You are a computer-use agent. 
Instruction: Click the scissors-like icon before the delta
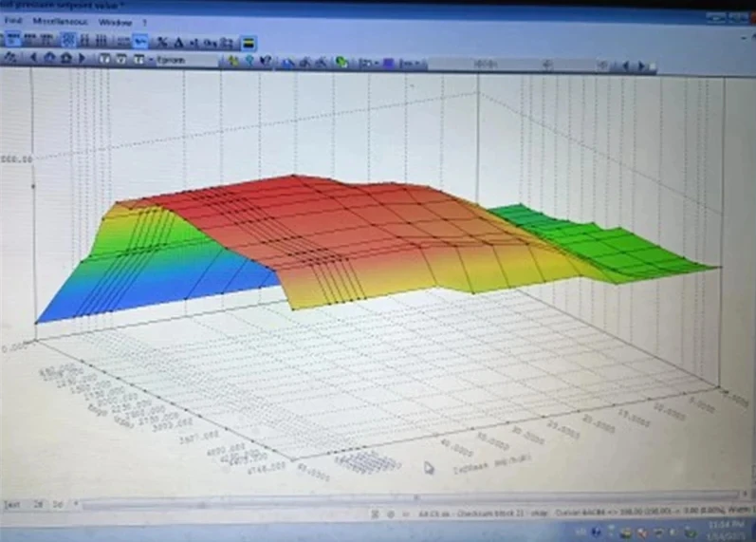[x=162, y=43]
